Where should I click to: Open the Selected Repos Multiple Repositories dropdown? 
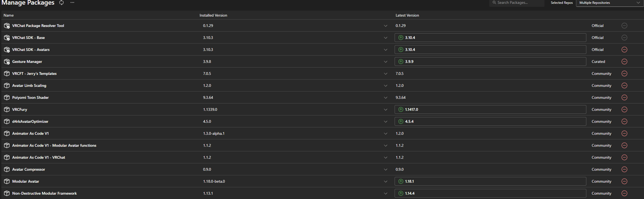pos(609,3)
